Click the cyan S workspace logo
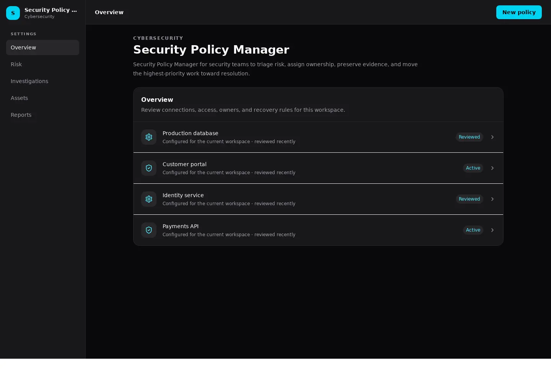The image size is (551, 392). click(13, 13)
